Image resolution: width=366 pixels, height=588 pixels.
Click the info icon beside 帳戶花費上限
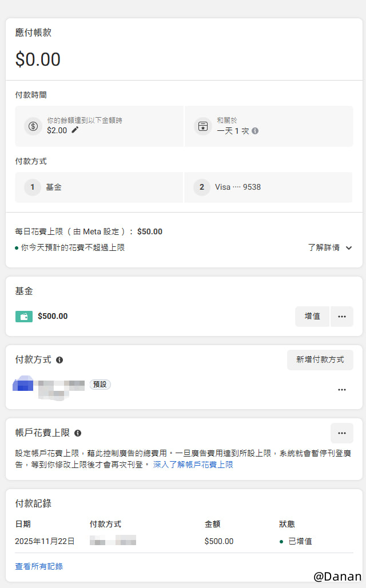point(78,433)
